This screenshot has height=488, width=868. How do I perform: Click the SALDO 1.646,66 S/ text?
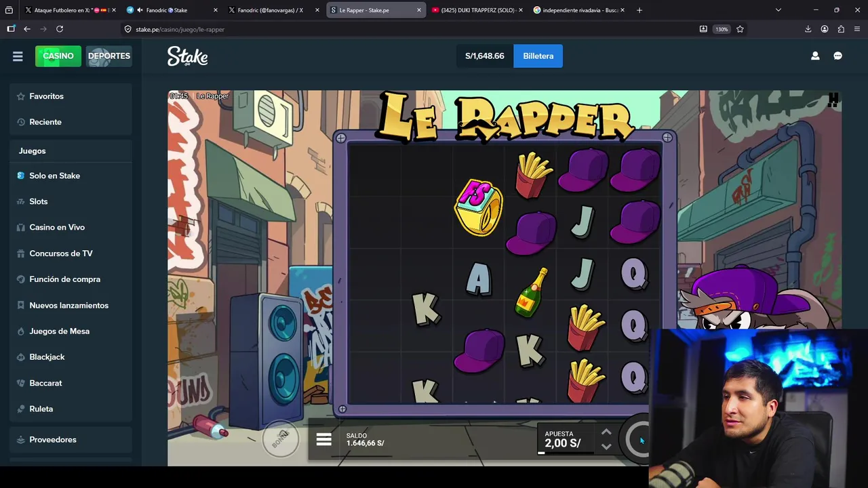[365, 440]
